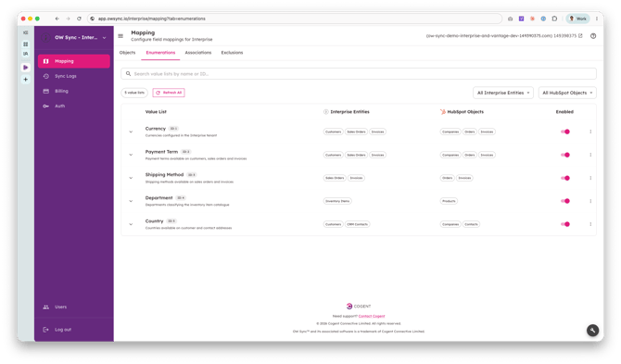Click the Contacts chip in Country row
This screenshot has width=621, height=364.
(x=471, y=224)
